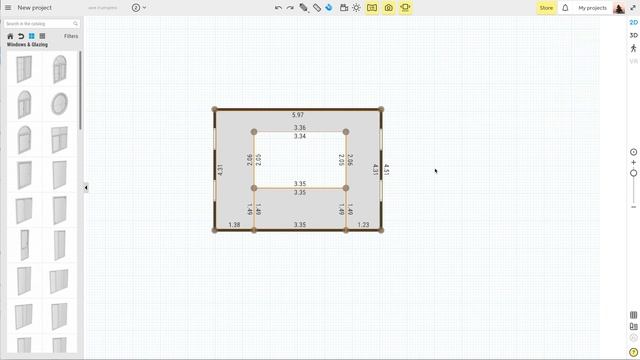Select the pencil drawing tool
Screen dimensions: 640x360
pos(304,8)
